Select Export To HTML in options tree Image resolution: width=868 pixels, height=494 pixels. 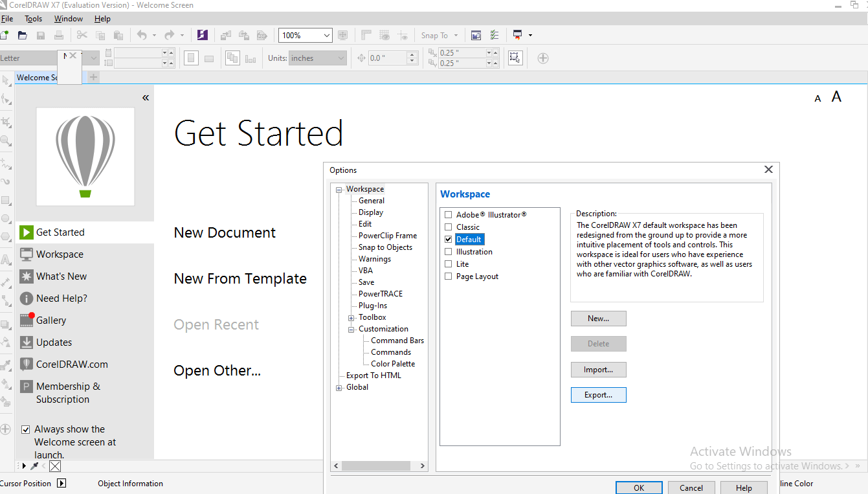373,376
